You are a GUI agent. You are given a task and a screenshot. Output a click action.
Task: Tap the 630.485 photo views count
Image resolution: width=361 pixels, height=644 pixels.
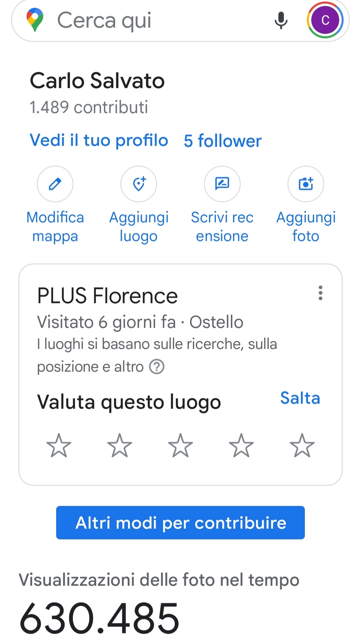100,618
